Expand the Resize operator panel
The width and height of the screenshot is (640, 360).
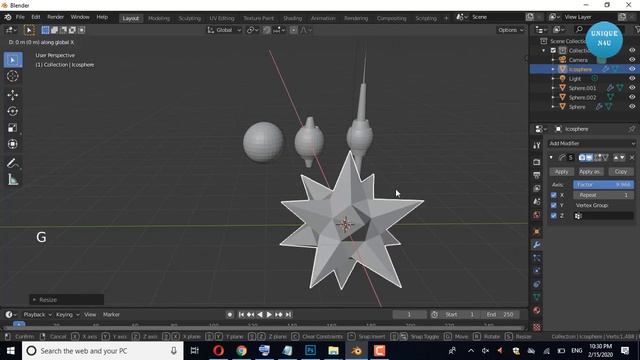point(35,300)
